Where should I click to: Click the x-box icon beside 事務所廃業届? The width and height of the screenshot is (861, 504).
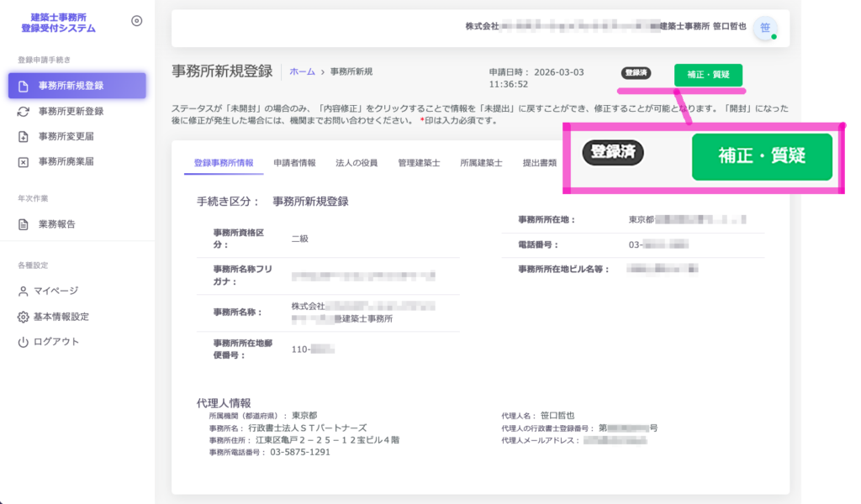23,162
